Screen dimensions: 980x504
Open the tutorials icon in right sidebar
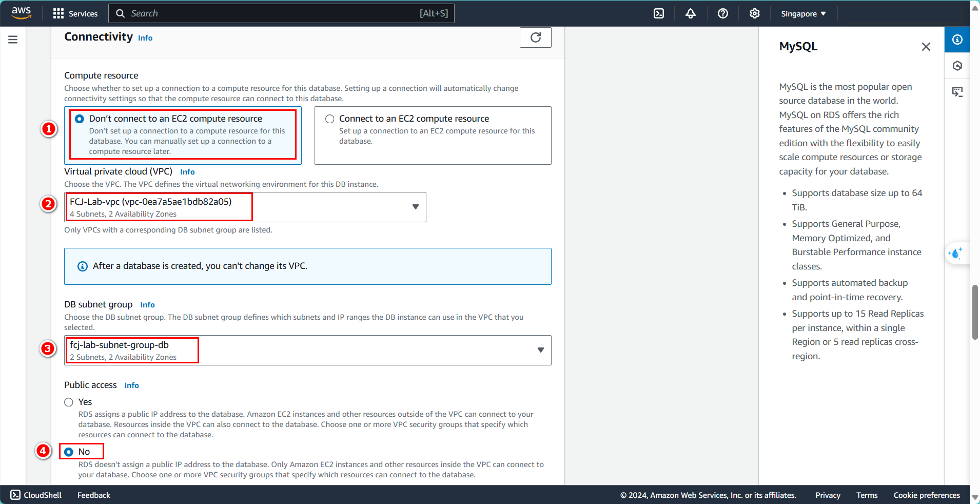pyautogui.click(x=957, y=92)
